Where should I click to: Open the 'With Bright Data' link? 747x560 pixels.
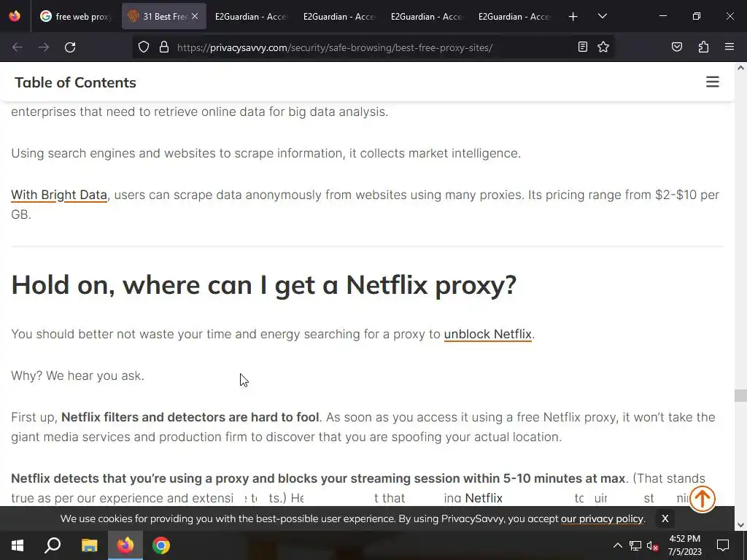(59, 195)
